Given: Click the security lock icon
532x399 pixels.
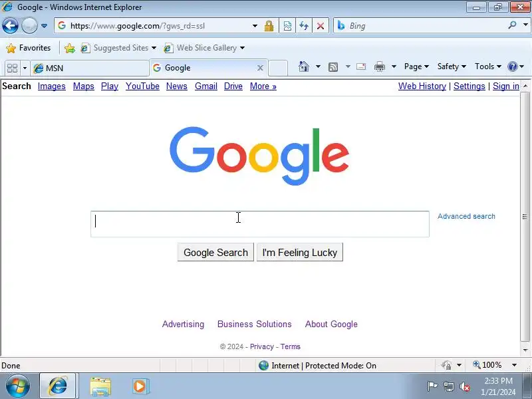Looking at the screenshot, I should (269, 26).
